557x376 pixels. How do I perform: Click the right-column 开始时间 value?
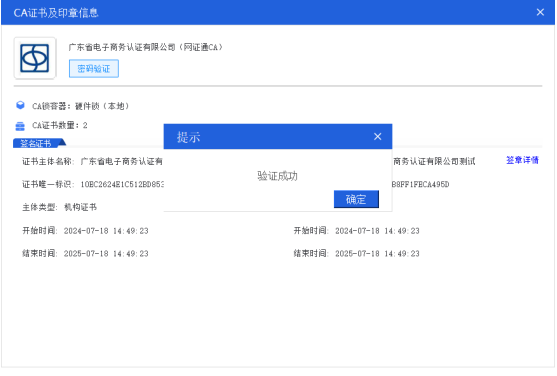(x=377, y=231)
